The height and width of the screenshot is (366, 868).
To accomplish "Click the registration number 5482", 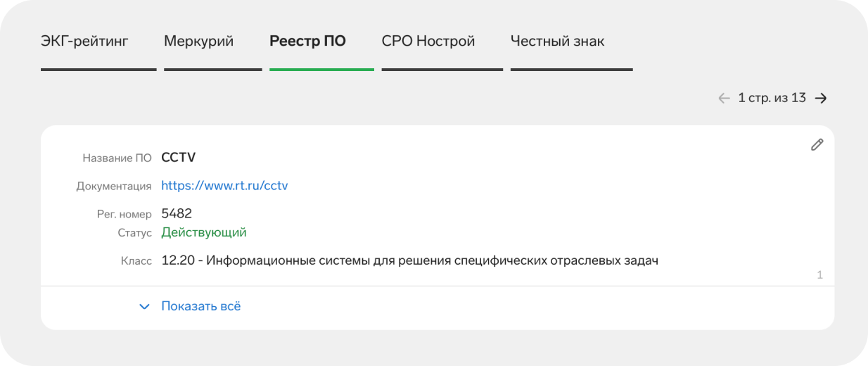I will [x=177, y=213].
